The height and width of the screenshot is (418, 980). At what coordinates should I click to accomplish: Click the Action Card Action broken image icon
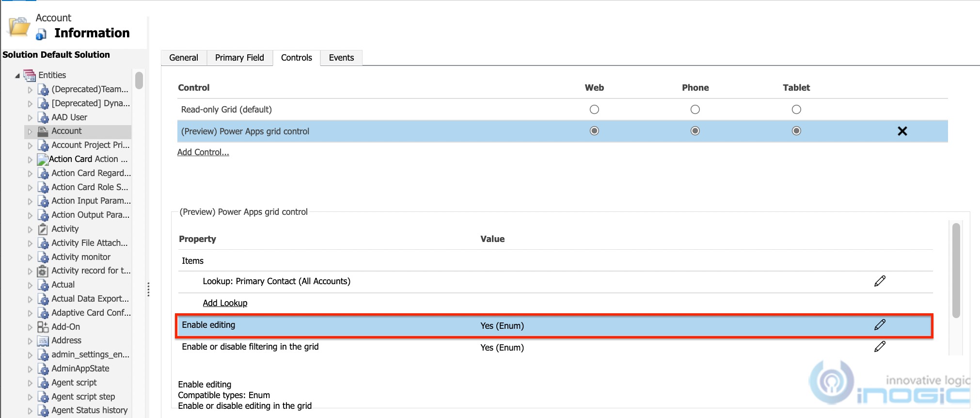tap(43, 159)
